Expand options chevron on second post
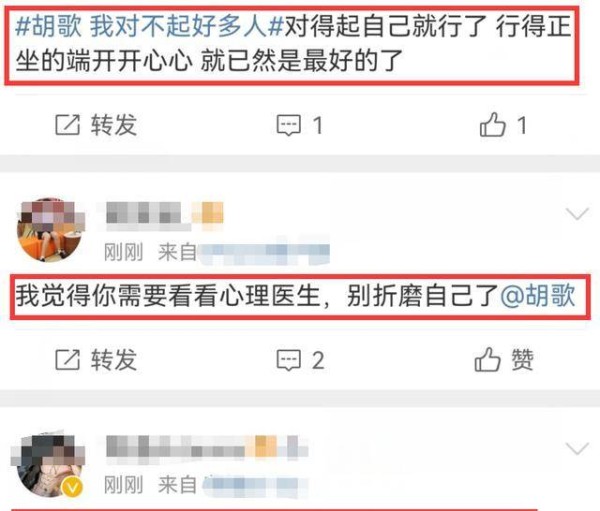This screenshot has width=600, height=511. 577,214
